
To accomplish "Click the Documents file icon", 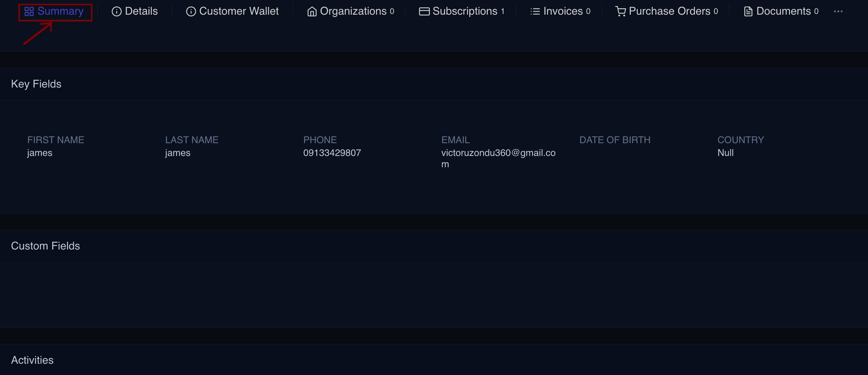I will [748, 12].
